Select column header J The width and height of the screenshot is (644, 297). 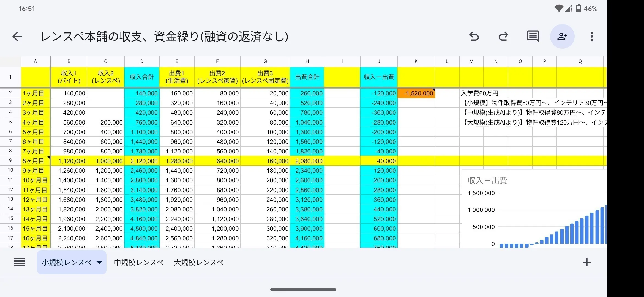click(379, 61)
